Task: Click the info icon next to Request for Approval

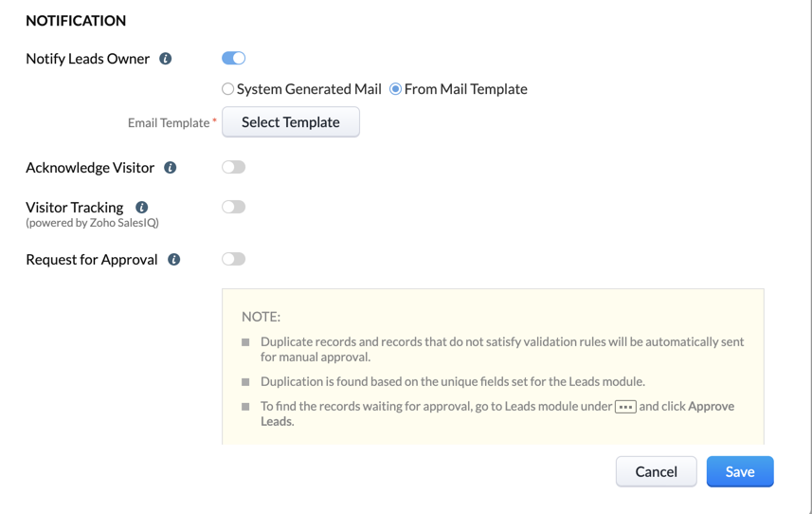Action: [174, 260]
